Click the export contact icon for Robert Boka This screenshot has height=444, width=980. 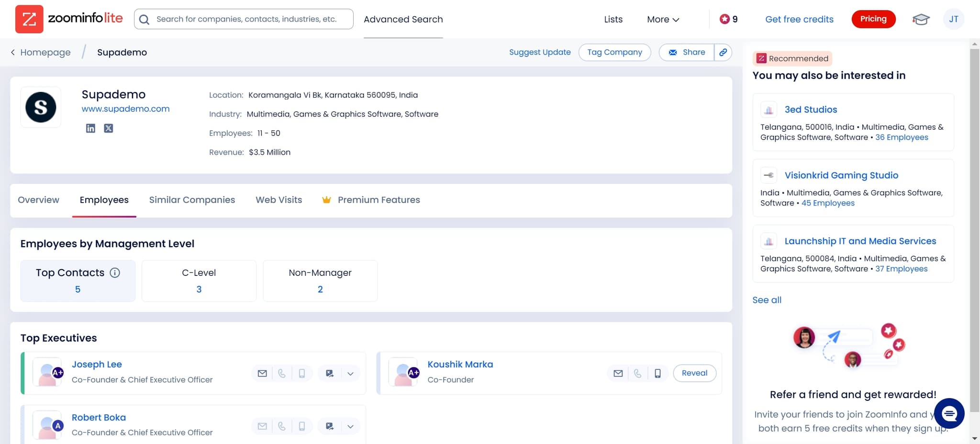click(329, 425)
